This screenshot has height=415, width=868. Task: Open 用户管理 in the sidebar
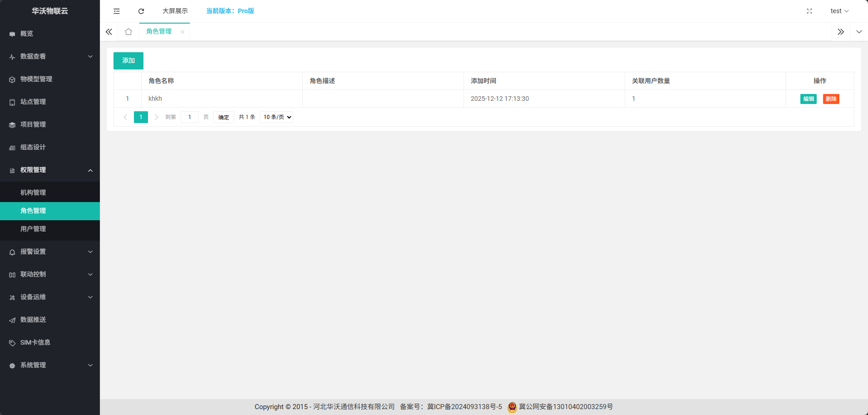point(33,229)
